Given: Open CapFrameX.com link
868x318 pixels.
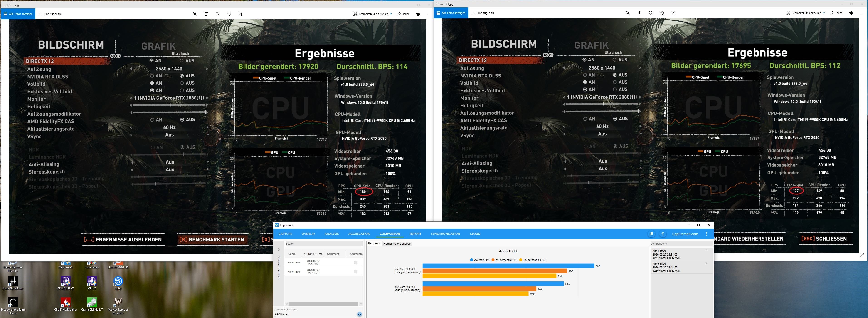Looking at the screenshot, I should click(685, 234).
